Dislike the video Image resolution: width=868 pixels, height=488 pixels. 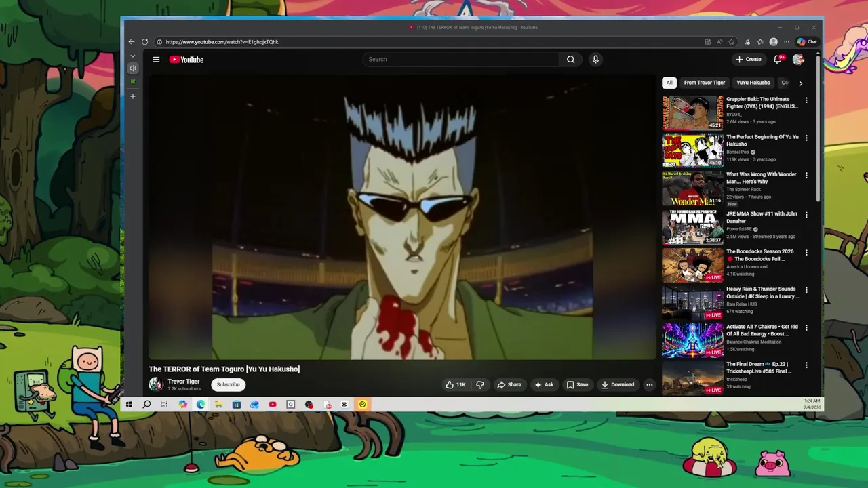[x=480, y=385]
